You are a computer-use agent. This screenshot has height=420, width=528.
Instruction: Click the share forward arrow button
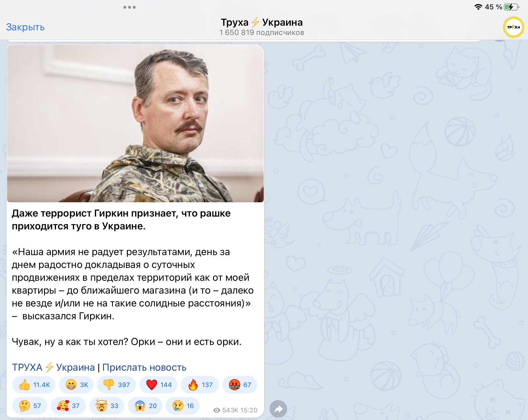(278, 409)
